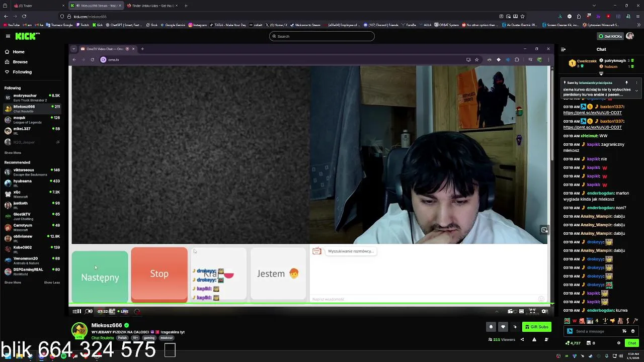Screen dimensions: 644x362
Task: Open mikeL337 channel in sidebar
Action: click(32, 131)
